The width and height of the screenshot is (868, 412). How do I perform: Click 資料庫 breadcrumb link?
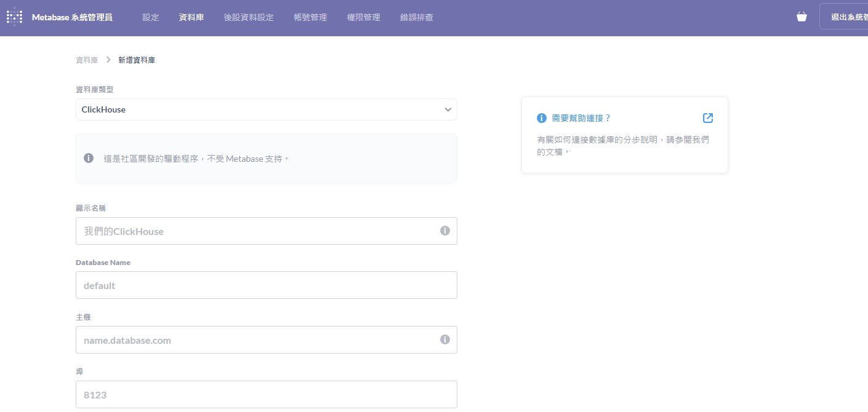87,60
